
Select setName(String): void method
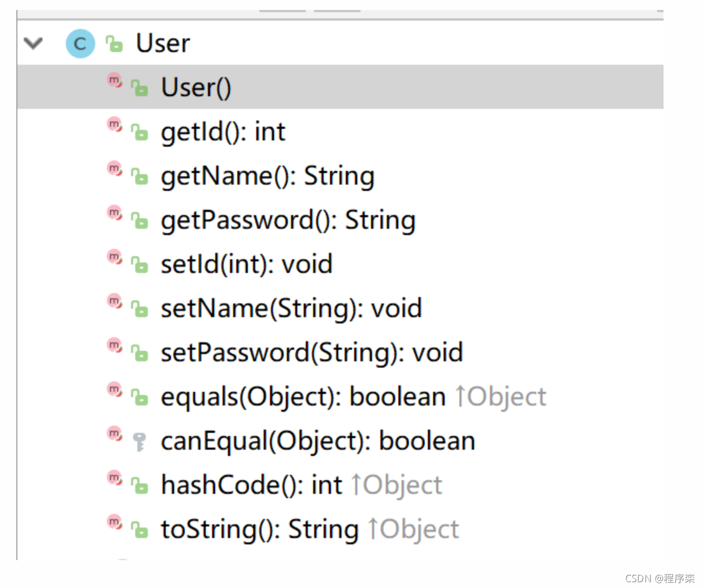(292, 308)
